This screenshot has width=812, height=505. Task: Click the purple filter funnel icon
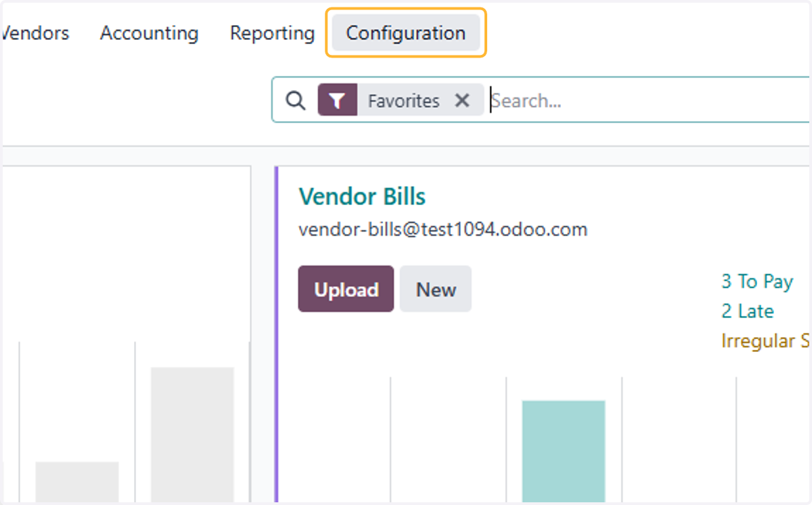(x=338, y=101)
